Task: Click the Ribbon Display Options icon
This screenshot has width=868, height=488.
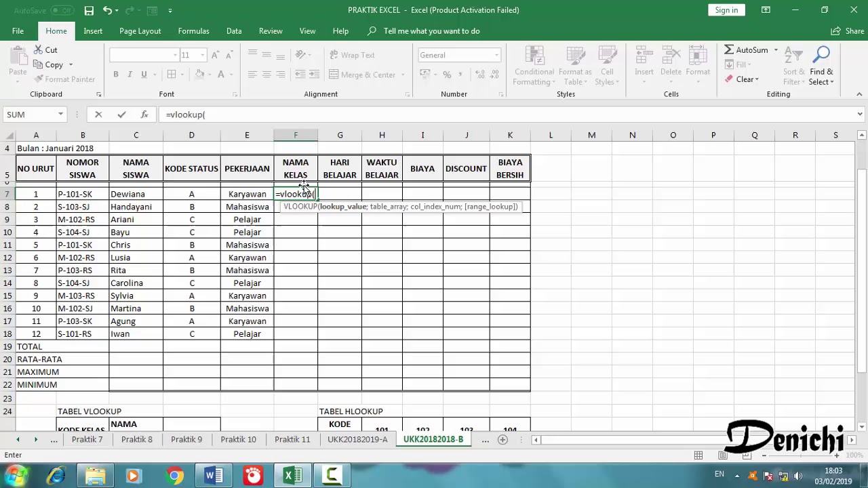Action: [766, 10]
